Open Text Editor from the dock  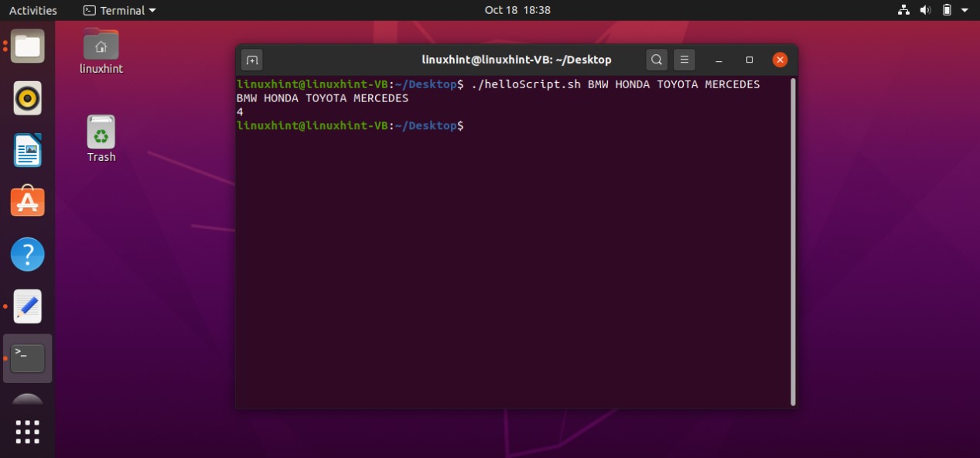pos(28,306)
